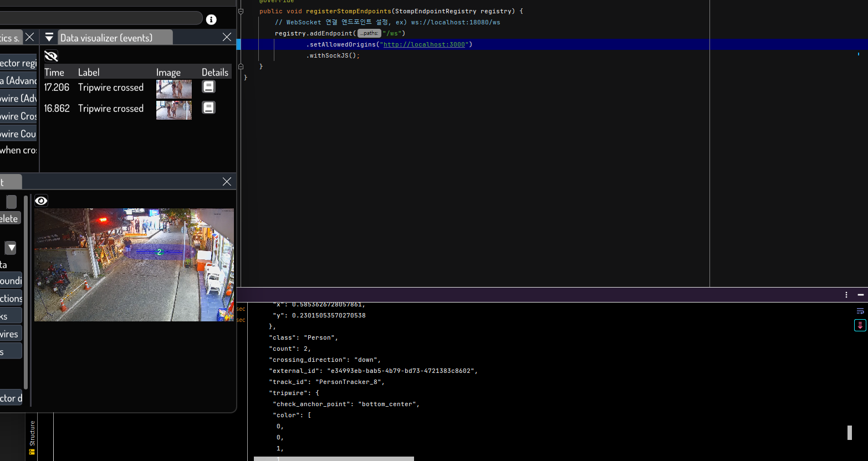
Task: Click the registry.addEndpoint code line
Action: click(x=340, y=33)
